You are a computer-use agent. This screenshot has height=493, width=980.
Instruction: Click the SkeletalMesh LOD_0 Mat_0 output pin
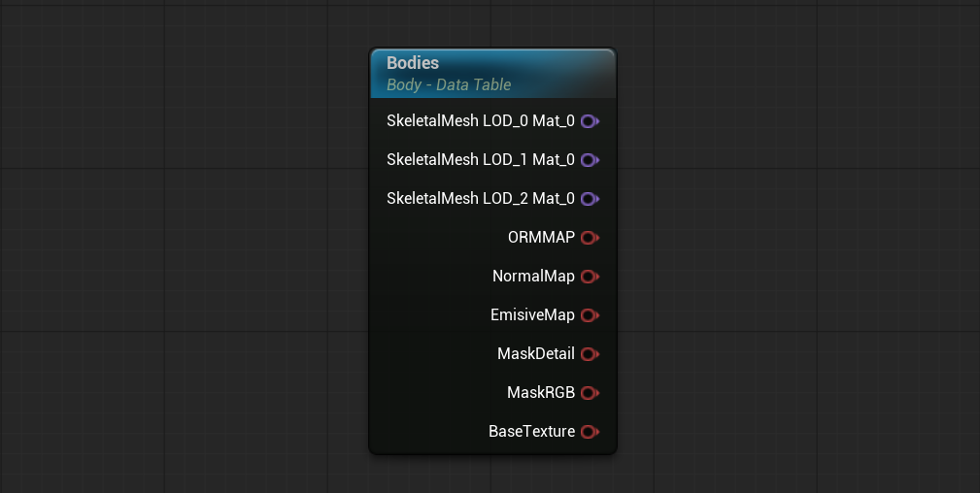click(590, 121)
